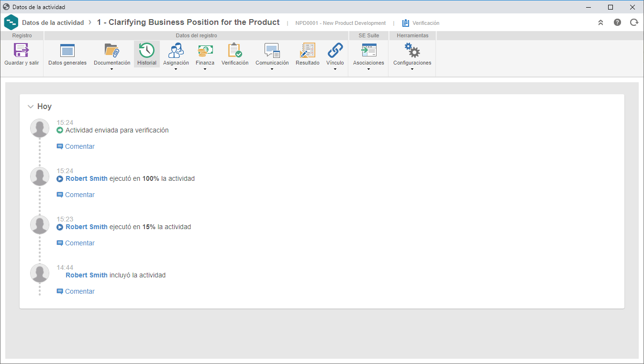Click the Datos del registro group label
The width and height of the screenshot is (644, 364).
(196, 35)
